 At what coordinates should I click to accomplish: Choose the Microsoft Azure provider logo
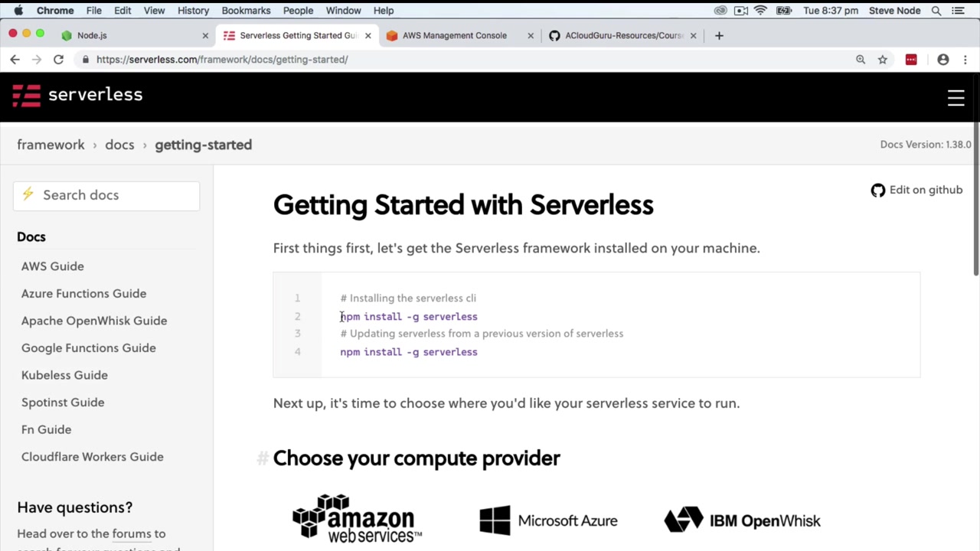[x=547, y=521]
